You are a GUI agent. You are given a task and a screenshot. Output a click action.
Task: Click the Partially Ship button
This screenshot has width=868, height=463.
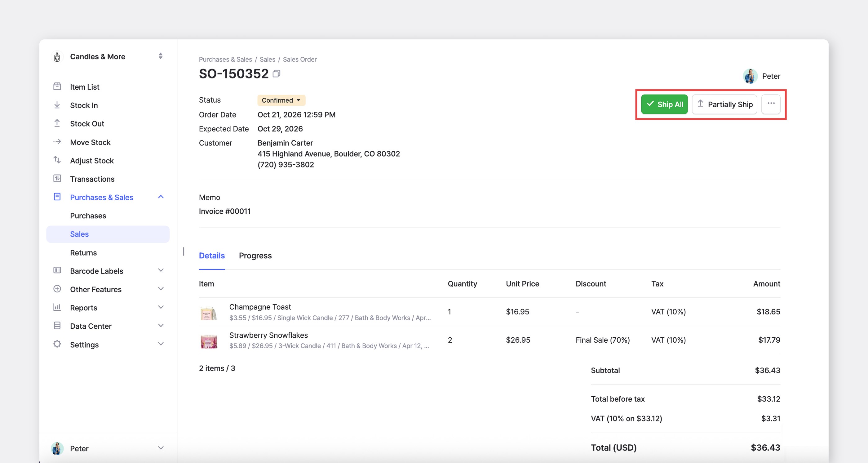pyautogui.click(x=724, y=104)
